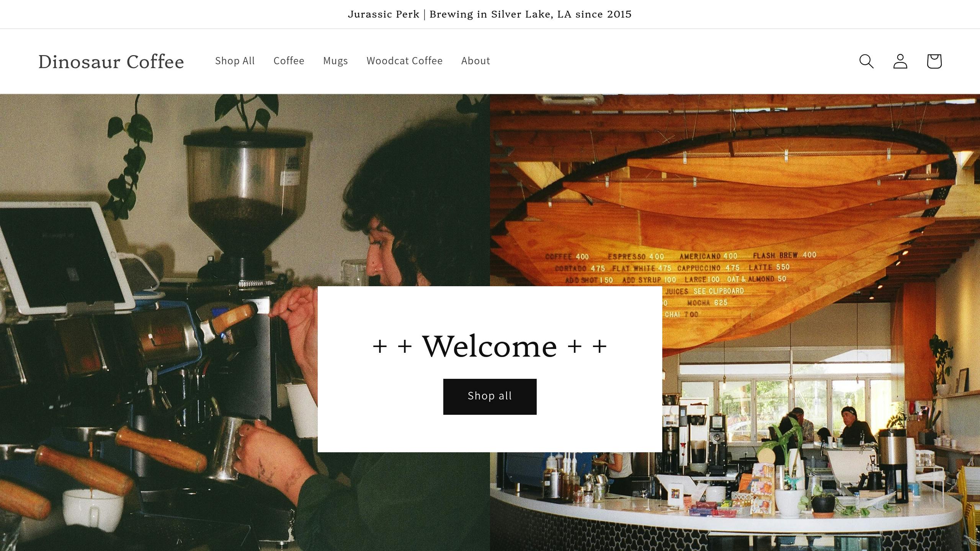This screenshot has height=551, width=980.
Task: Open the Woodcat Coffee navigation link
Action: point(404,61)
